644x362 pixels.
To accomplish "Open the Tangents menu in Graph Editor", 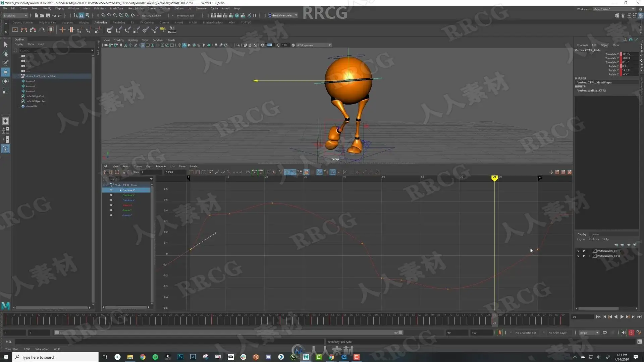I will pyautogui.click(x=161, y=166).
